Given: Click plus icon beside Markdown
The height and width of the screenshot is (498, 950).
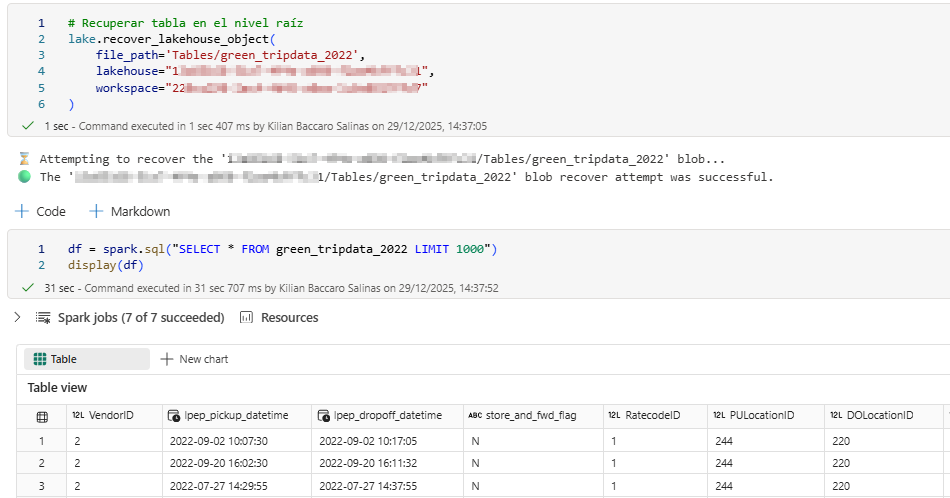Looking at the screenshot, I should [x=96, y=211].
